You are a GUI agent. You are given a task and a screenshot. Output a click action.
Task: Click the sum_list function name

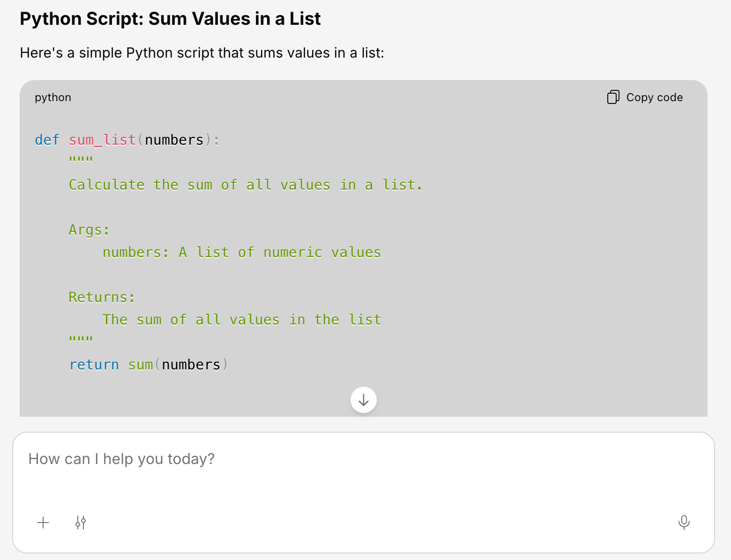pos(102,140)
